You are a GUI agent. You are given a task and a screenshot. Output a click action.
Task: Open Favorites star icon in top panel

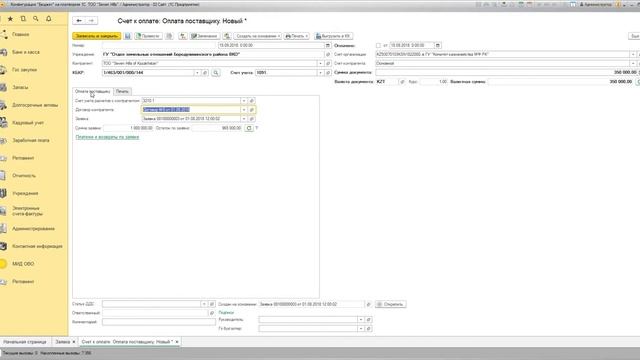(10, 19)
